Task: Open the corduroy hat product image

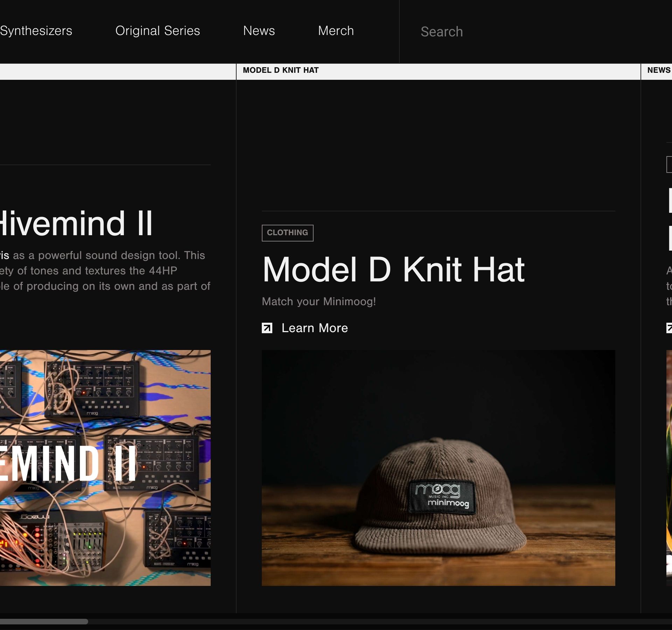Action: 438,468
